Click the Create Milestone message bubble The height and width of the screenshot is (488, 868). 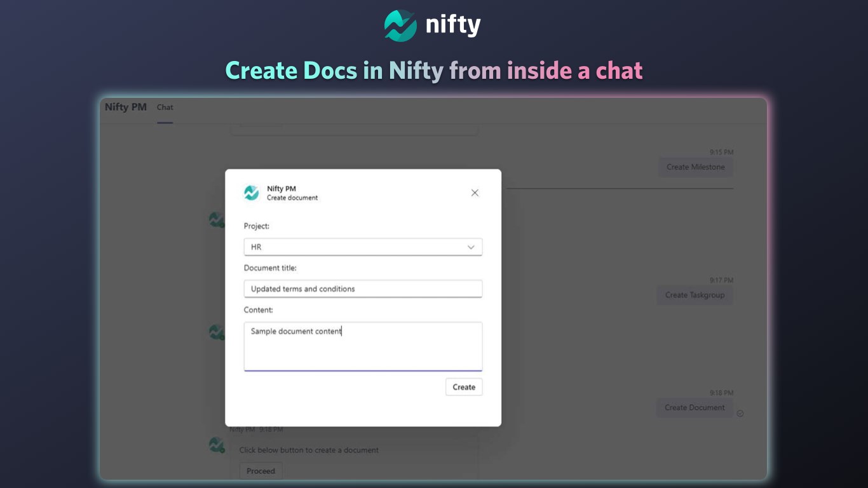pos(696,167)
